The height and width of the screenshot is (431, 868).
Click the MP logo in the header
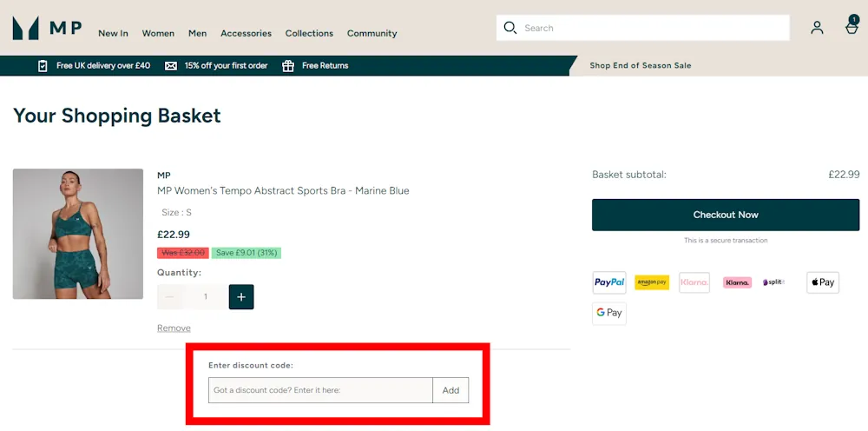[48, 28]
